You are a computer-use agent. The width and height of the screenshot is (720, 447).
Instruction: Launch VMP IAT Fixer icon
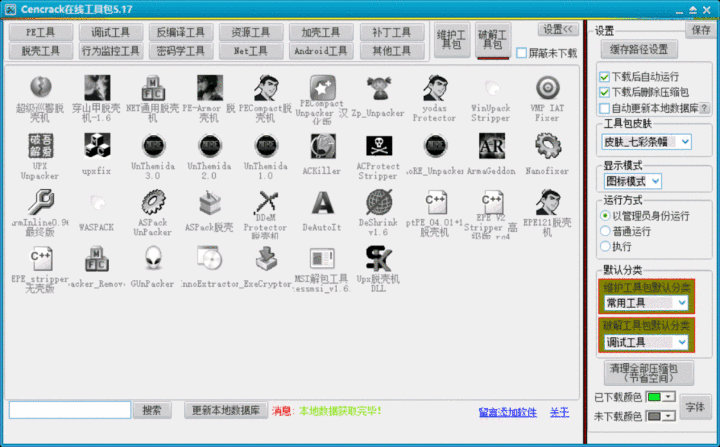[547, 87]
